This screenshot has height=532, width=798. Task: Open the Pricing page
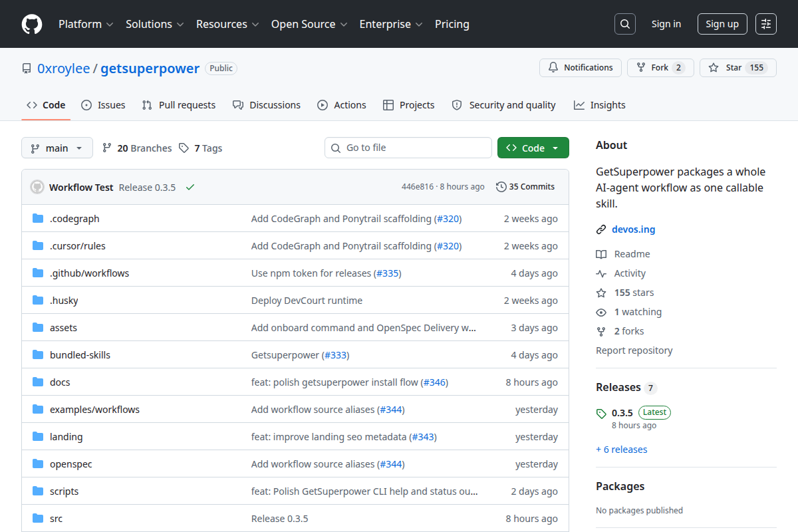tap(452, 24)
